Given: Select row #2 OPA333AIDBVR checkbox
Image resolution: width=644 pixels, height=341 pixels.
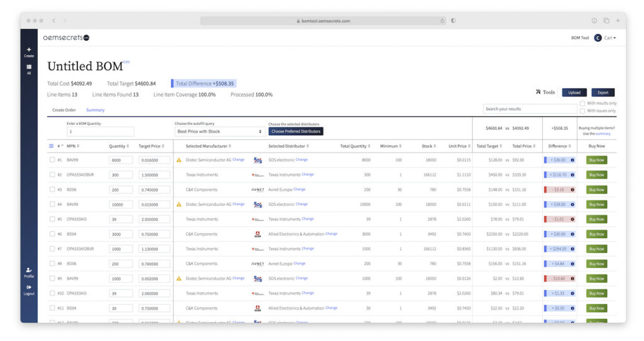Looking at the screenshot, I should tap(52, 175).
